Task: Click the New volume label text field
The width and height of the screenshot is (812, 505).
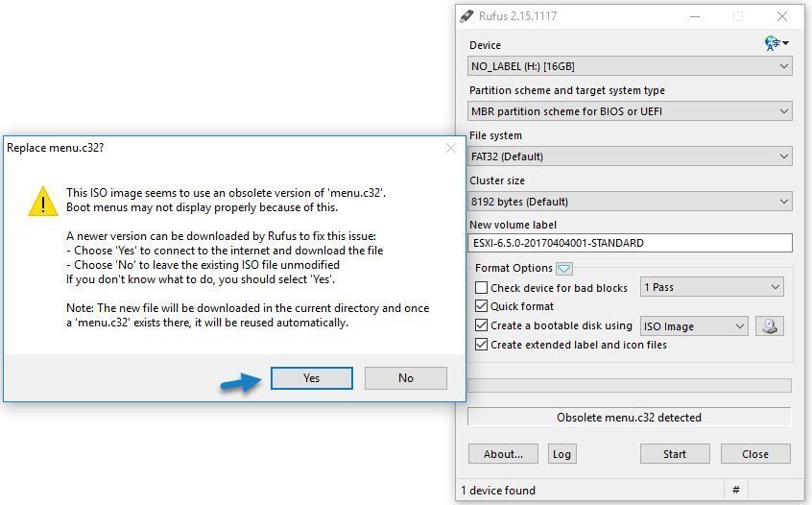Action: point(630,243)
